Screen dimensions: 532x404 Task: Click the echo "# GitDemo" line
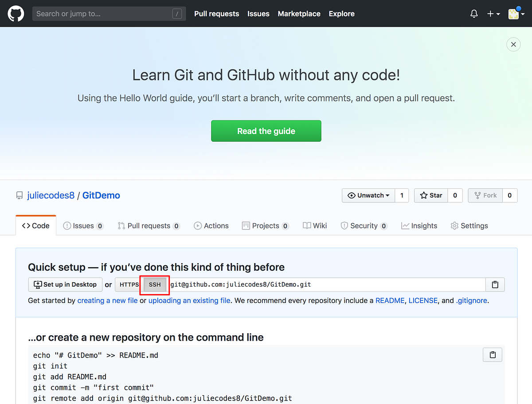point(96,355)
